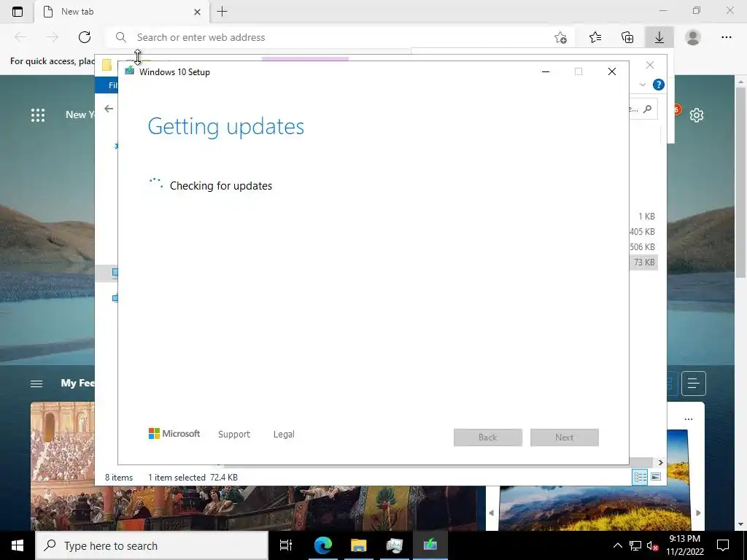This screenshot has height=560, width=747.
Task: Select the 1 KB file row
Action: coord(643,217)
